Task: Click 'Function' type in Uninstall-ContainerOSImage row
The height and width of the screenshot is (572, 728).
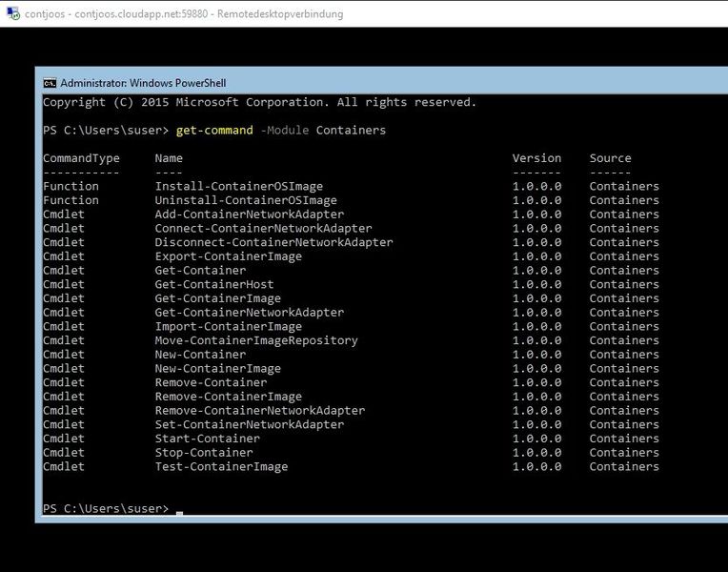Action: point(71,200)
